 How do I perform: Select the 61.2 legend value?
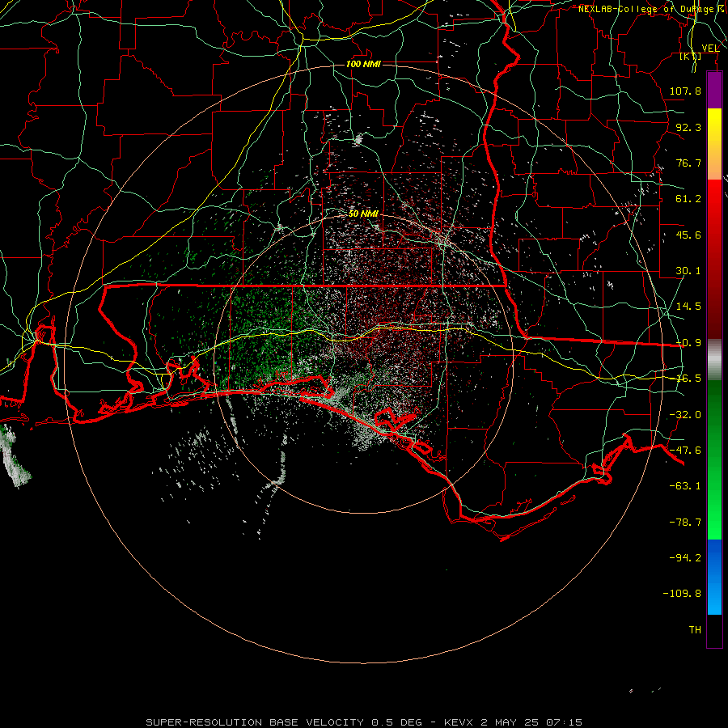pyautogui.click(x=688, y=199)
